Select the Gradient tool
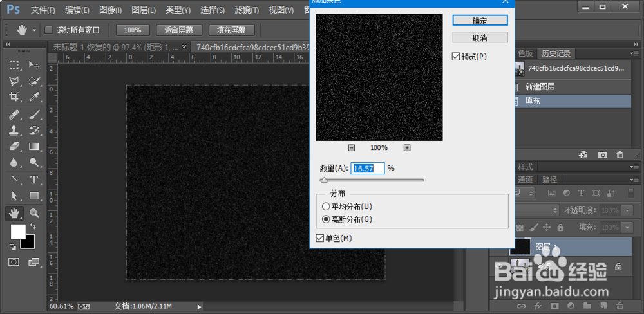644x314 pixels. pos(34,146)
